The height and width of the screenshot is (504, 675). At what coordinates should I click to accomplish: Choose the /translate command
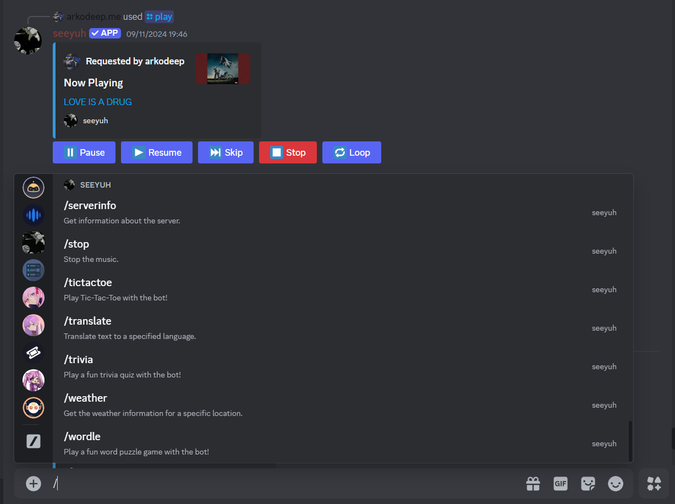pyautogui.click(x=342, y=328)
